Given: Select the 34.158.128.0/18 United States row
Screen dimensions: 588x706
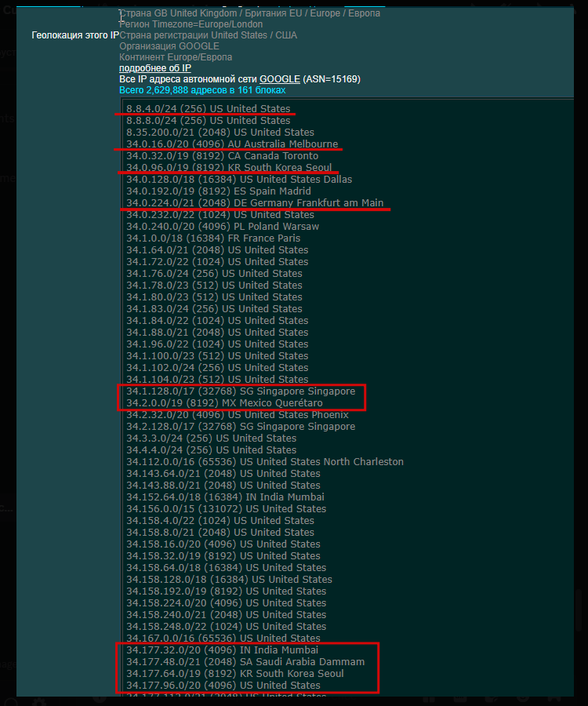Looking at the screenshot, I should (229, 580).
